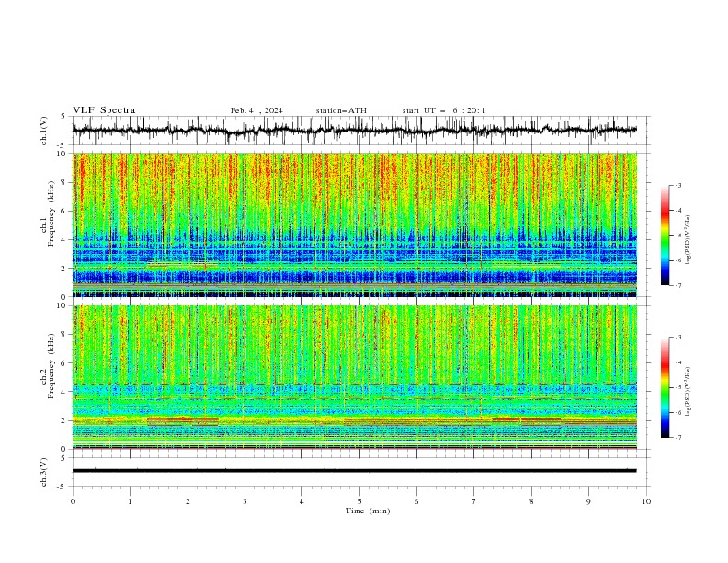Click the ch.3 flat black waveform trace

pyautogui.click(x=355, y=471)
